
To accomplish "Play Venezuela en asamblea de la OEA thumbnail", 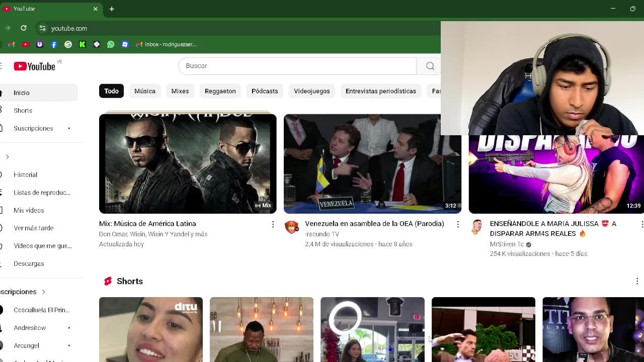I will point(372,164).
